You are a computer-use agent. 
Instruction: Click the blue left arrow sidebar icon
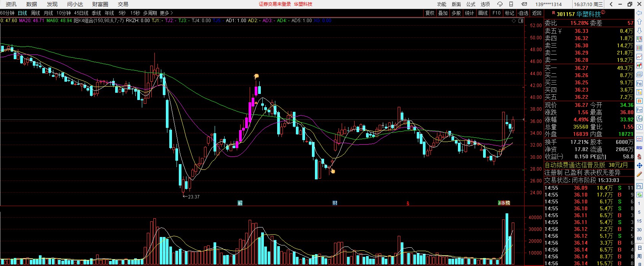point(639,13)
